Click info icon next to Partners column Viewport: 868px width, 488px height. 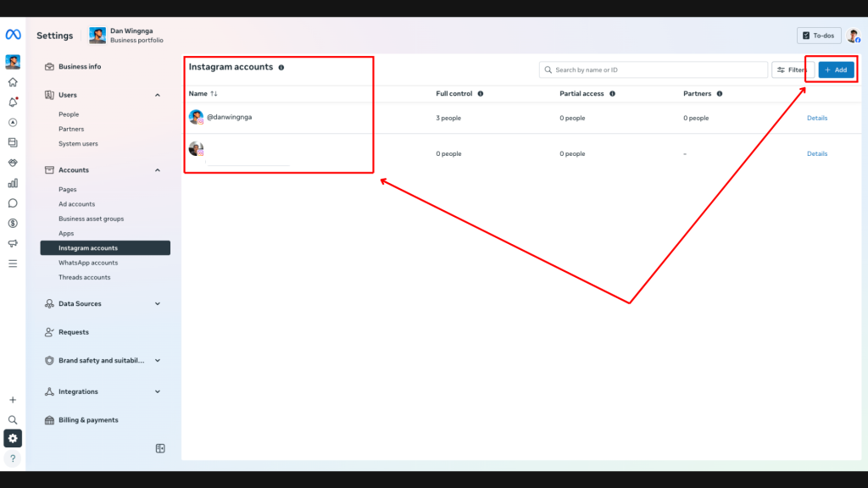(x=720, y=93)
